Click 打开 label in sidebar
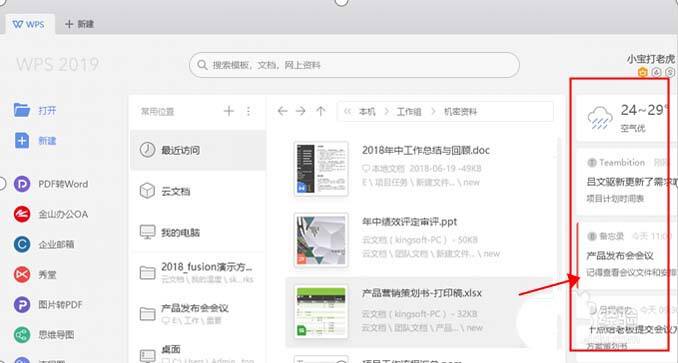Image resolution: width=678 pixels, height=363 pixels. coord(47,111)
